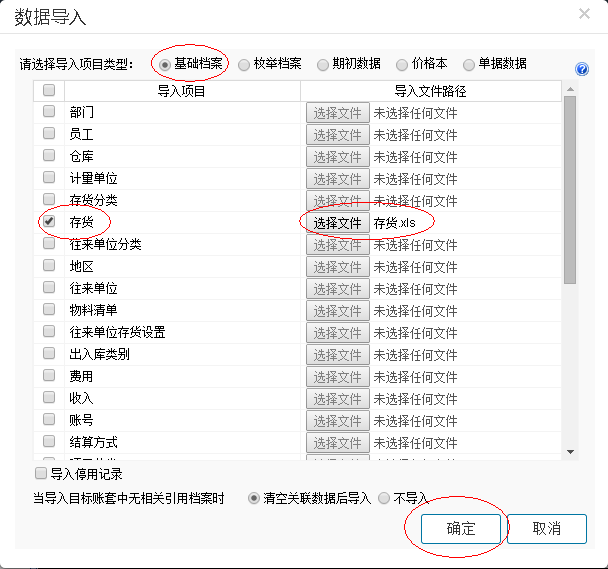Screen dimensions: 608x569
Task: Click the 取消 button
Action: [x=546, y=528]
